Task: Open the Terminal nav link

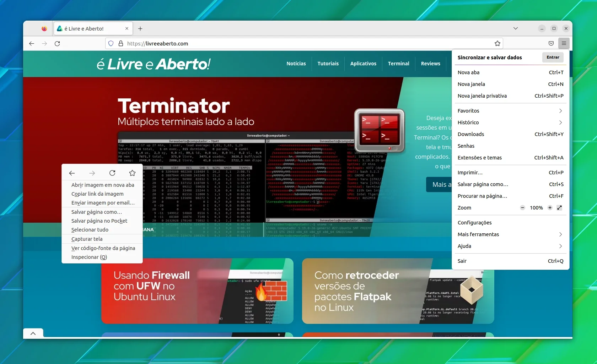Action: pyautogui.click(x=398, y=64)
